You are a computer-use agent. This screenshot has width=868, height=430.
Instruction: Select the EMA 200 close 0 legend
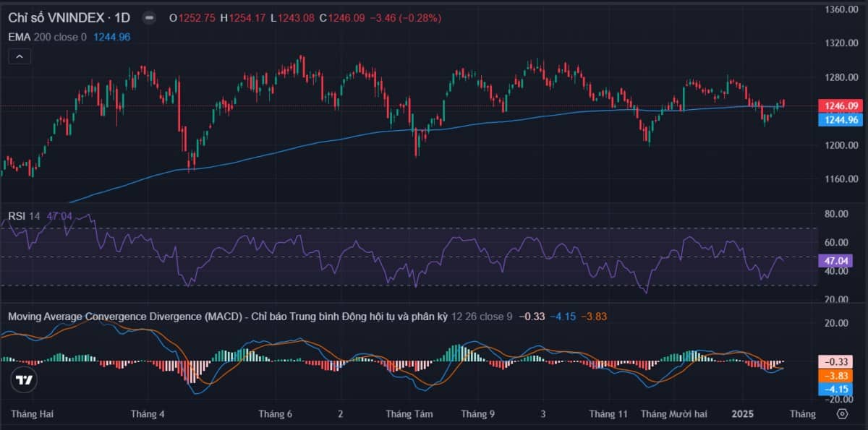coord(48,37)
